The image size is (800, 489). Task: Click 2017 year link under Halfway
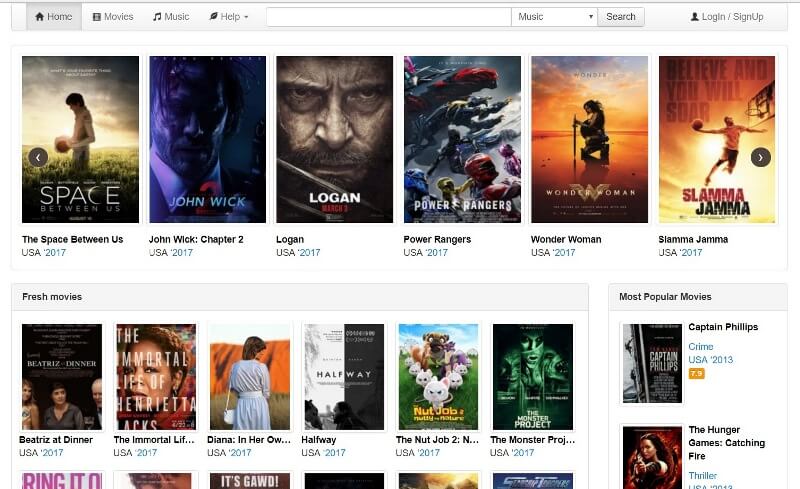pos(335,453)
